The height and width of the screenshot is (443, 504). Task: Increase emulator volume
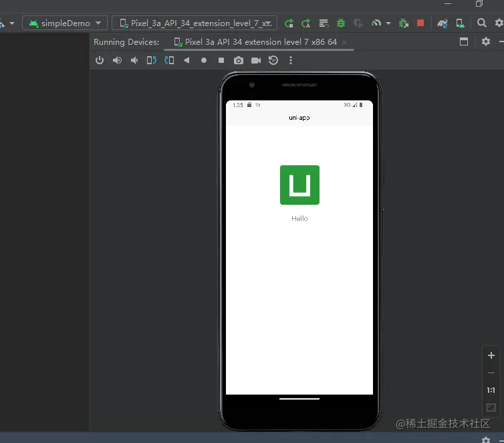[x=117, y=60]
